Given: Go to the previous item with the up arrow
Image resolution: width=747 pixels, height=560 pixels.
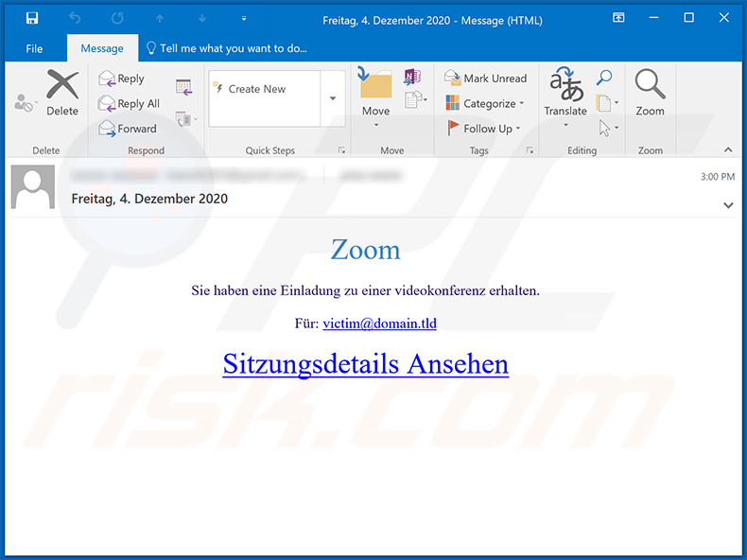Looking at the screenshot, I should click(x=160, y=18).
